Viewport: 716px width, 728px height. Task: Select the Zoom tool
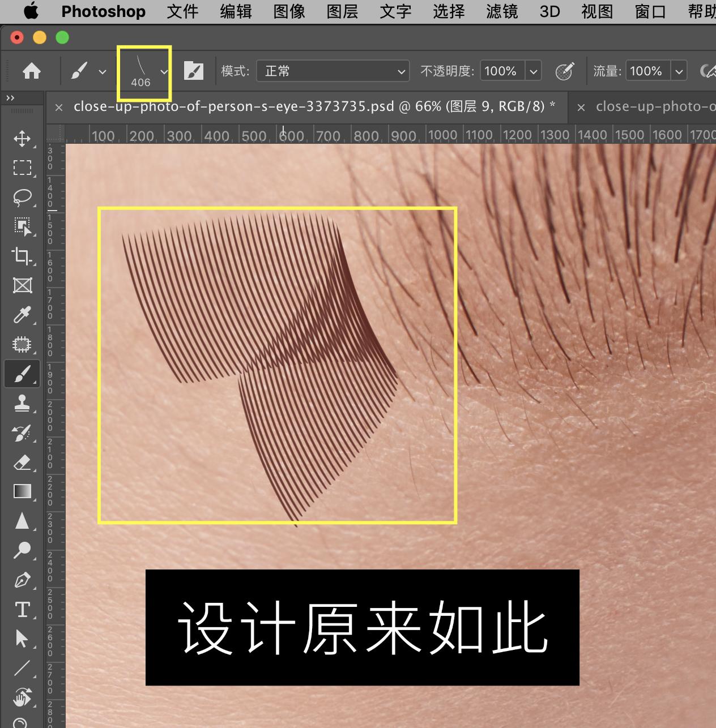[x=22, y=550]
